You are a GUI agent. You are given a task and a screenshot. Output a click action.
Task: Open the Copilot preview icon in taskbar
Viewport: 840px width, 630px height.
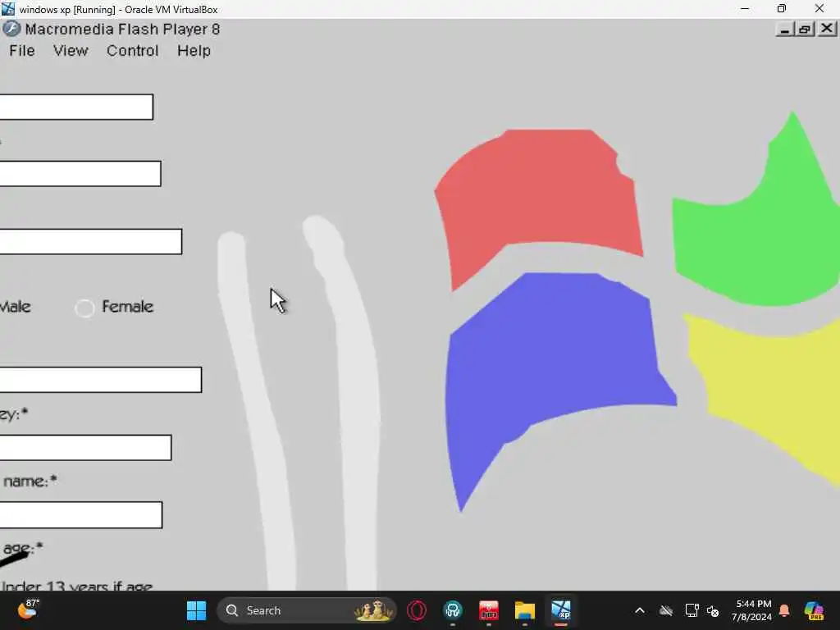coord(814,610)
